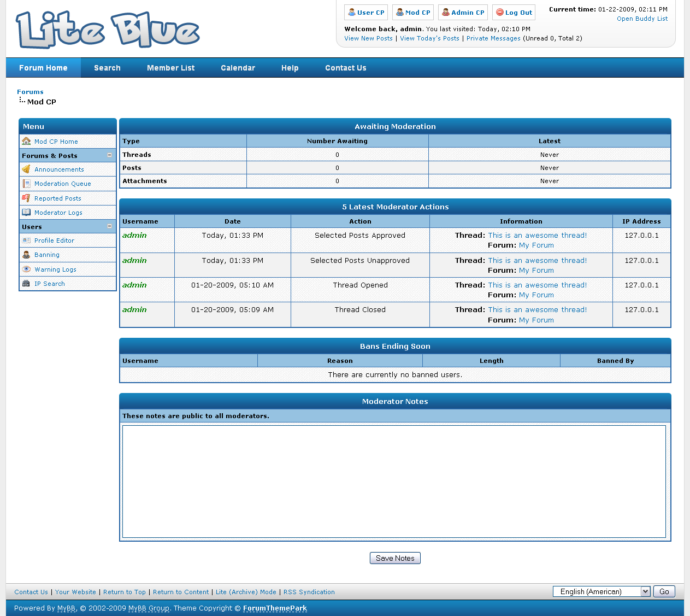This screenshot has width=690, height=616.
Task: Click the Open Buddy List link
Action: pos(642,19)
